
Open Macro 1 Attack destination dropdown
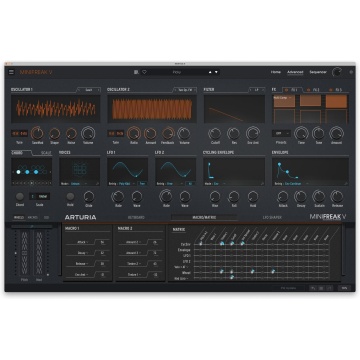[x=82, y=243]
